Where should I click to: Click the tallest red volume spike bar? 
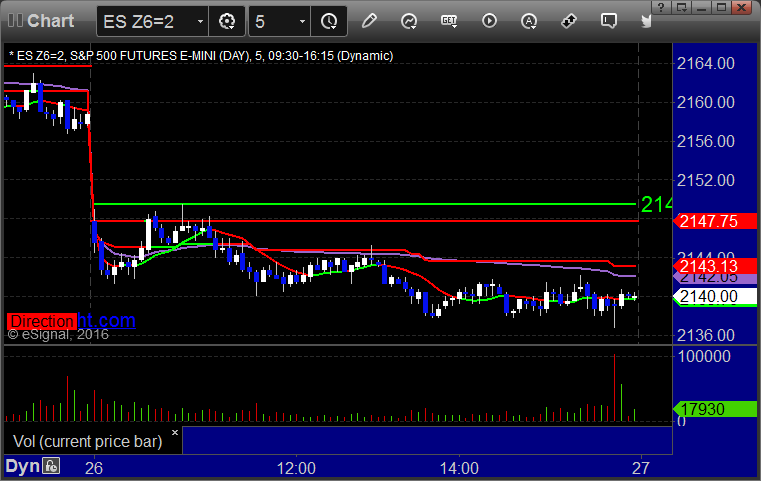pyautogui.click(x=614, y=387)
